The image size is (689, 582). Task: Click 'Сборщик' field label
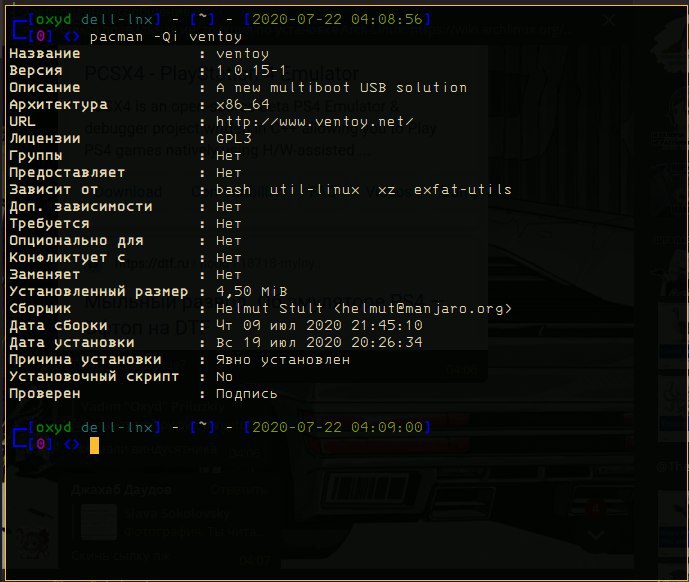(40, 309)
